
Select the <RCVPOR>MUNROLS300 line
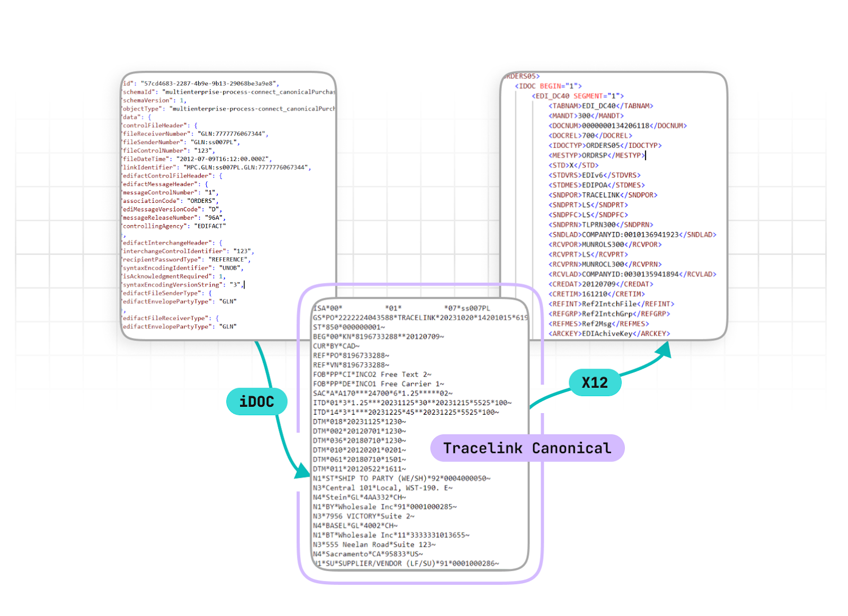605,245
